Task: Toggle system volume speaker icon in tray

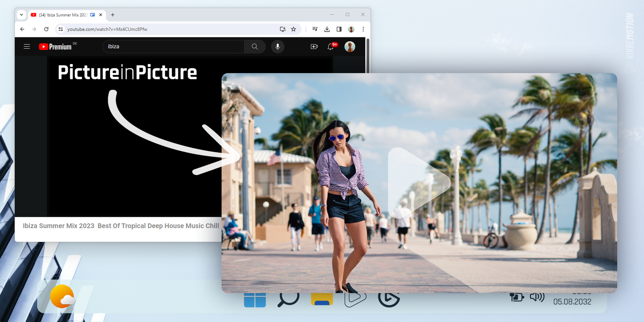Action: click(537, 297)
